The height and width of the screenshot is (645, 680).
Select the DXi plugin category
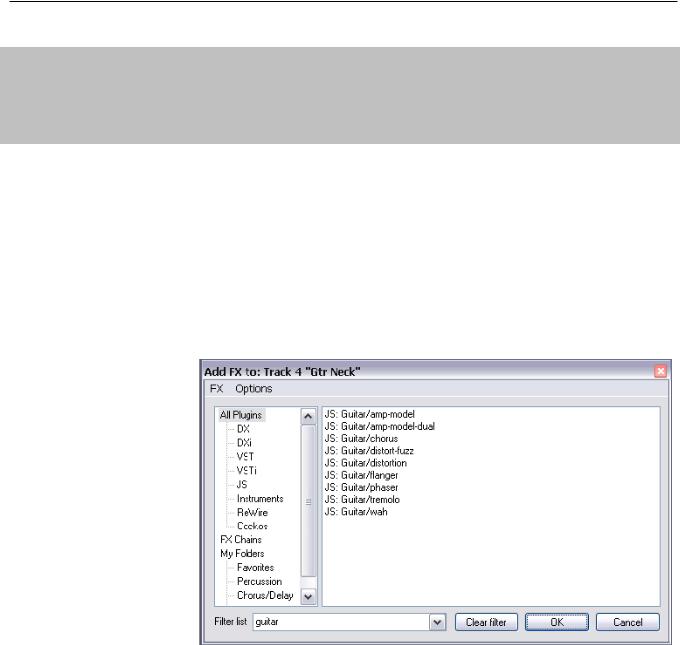(244, 443)
